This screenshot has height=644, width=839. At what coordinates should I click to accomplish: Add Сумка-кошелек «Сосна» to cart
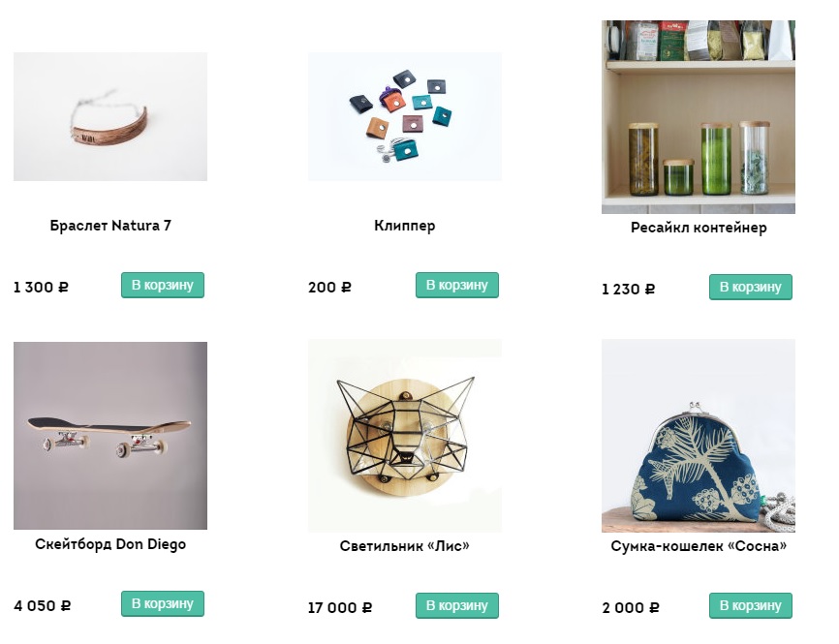(x=751, y=606)
